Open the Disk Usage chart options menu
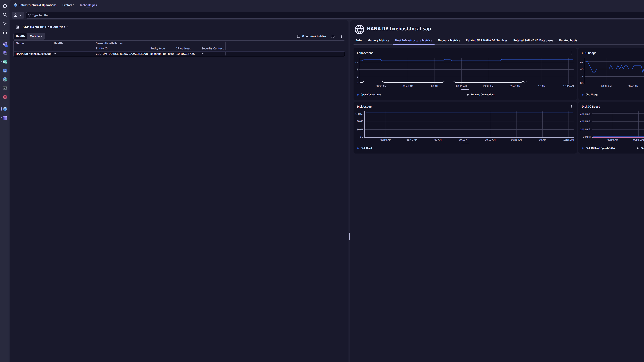644x362 pixels. [571, 107]
